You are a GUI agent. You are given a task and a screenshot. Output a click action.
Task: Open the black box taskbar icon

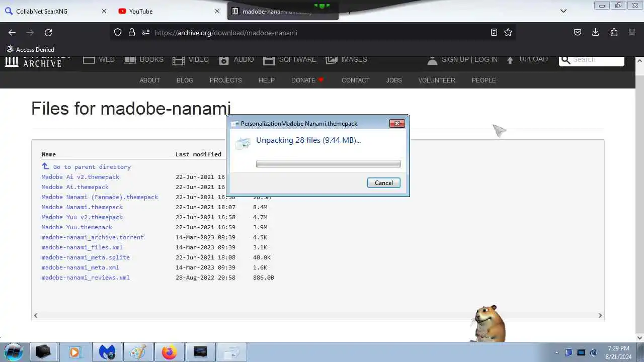(x=44, y=352)
